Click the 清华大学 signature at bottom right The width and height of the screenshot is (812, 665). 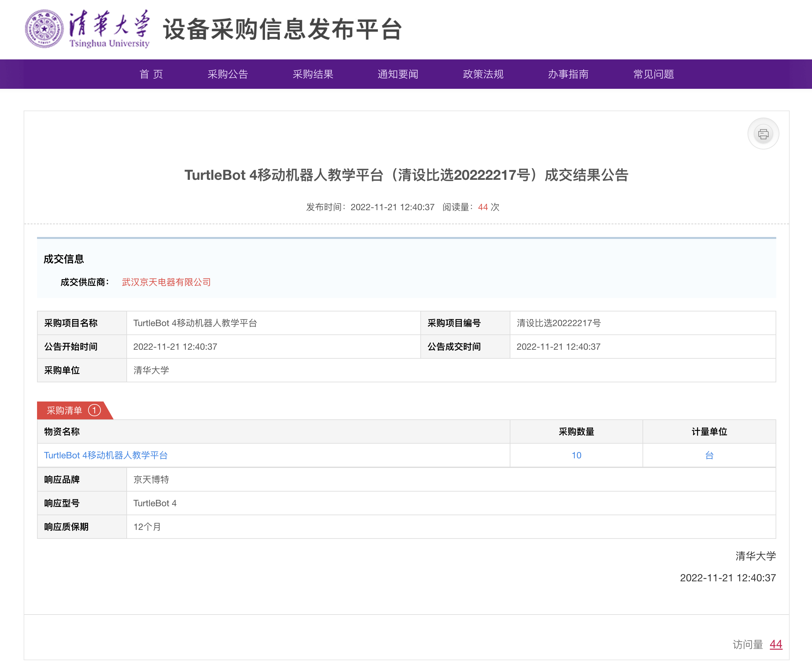pyautogui.click(x=755, y=556)
